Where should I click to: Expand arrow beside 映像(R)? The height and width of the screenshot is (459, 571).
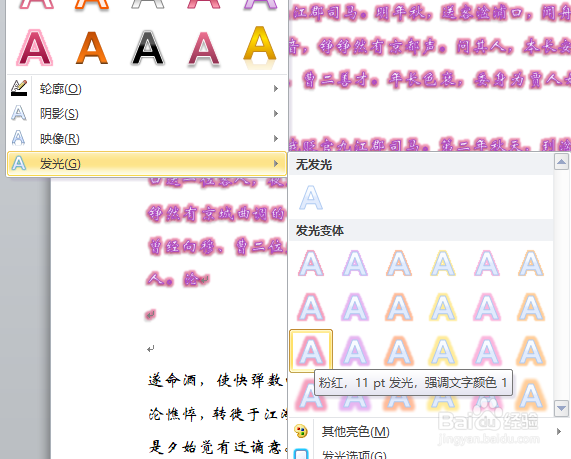(x=276, y=139)
